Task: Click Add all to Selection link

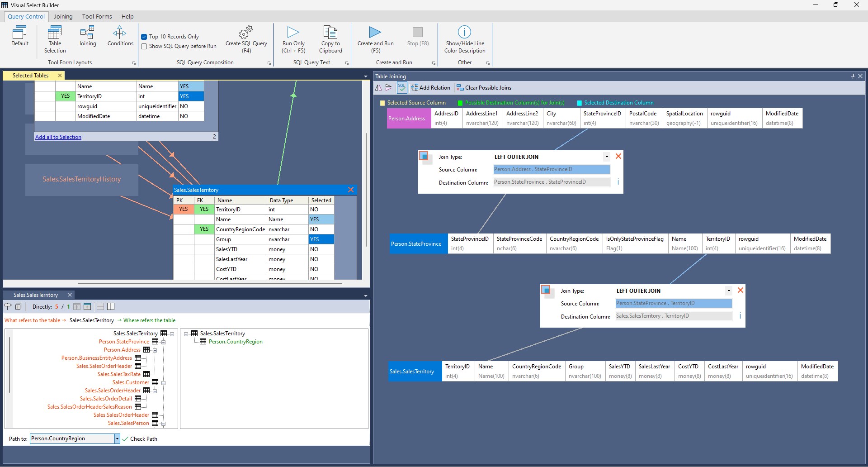Action: pos(58,137)
